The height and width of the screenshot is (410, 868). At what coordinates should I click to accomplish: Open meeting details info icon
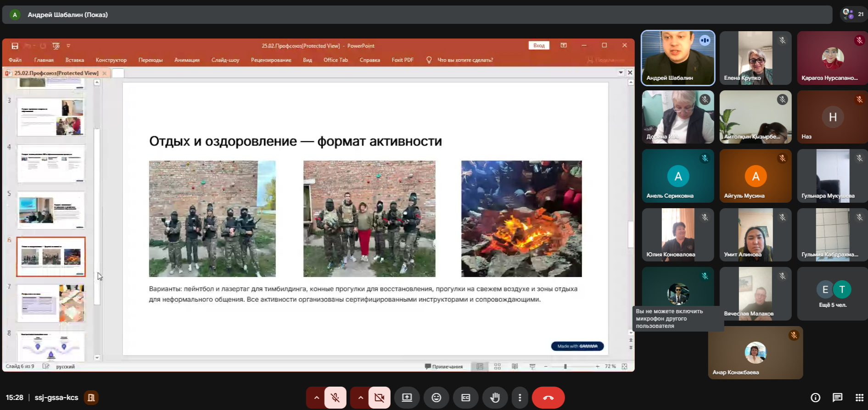815,398
